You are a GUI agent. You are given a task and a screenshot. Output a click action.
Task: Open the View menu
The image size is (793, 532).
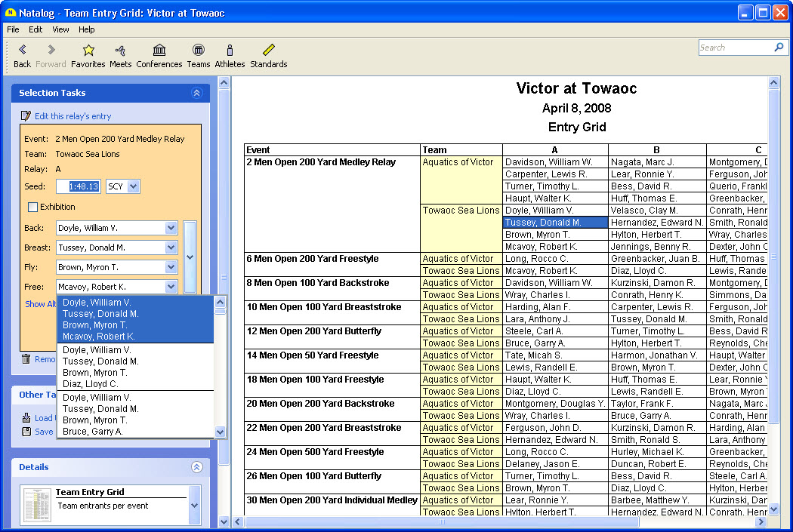[x=60, y=29]
